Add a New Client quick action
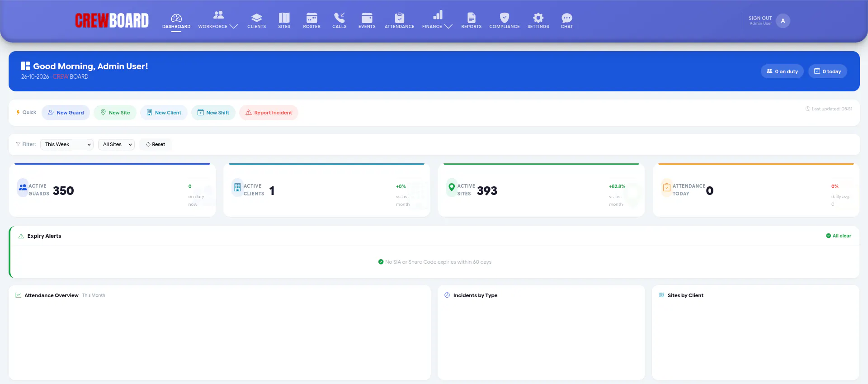 point(164,113)
